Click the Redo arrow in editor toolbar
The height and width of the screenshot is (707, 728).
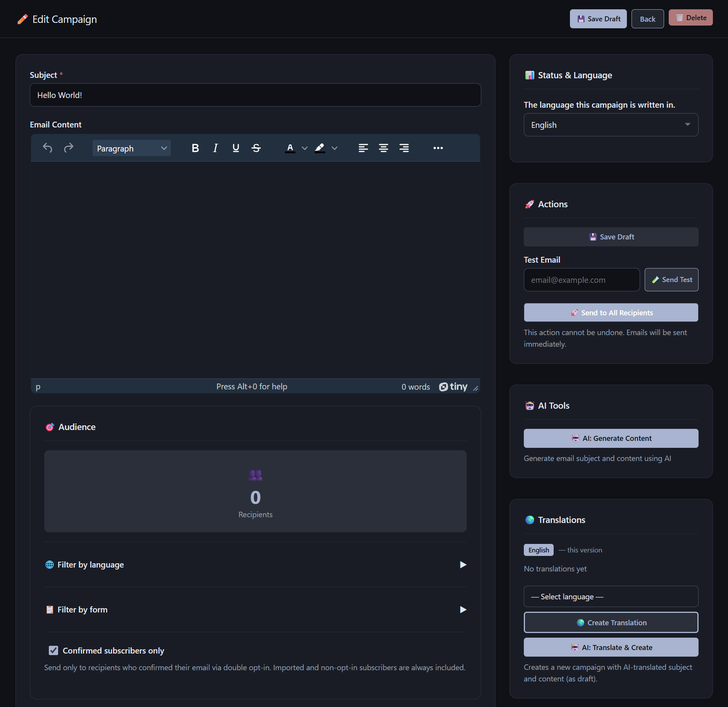(69, 148)
